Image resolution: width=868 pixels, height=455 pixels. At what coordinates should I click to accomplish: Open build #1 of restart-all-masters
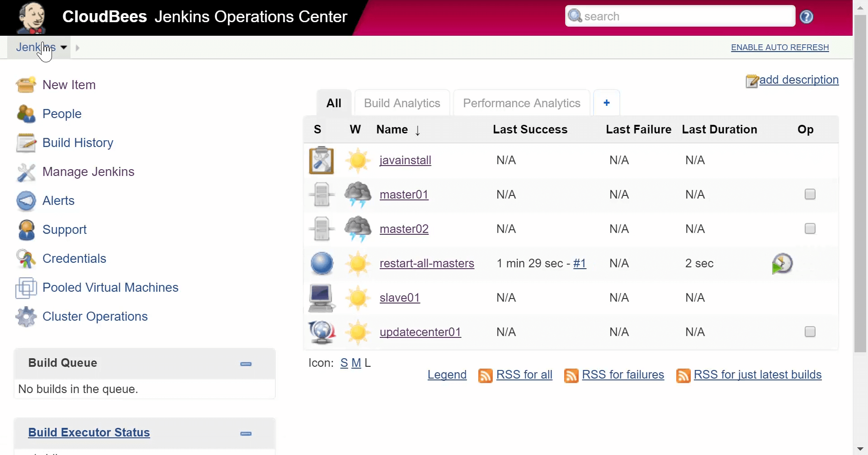[580, 263]
